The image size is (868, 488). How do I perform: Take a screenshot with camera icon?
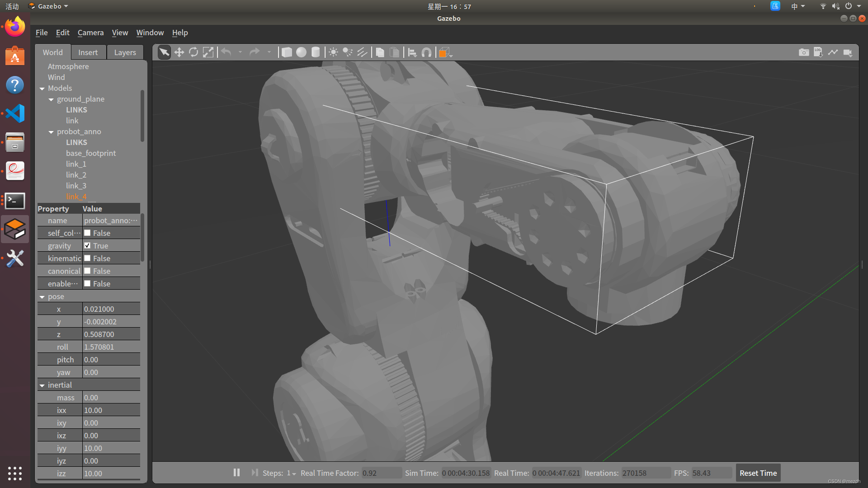[803, 52]
